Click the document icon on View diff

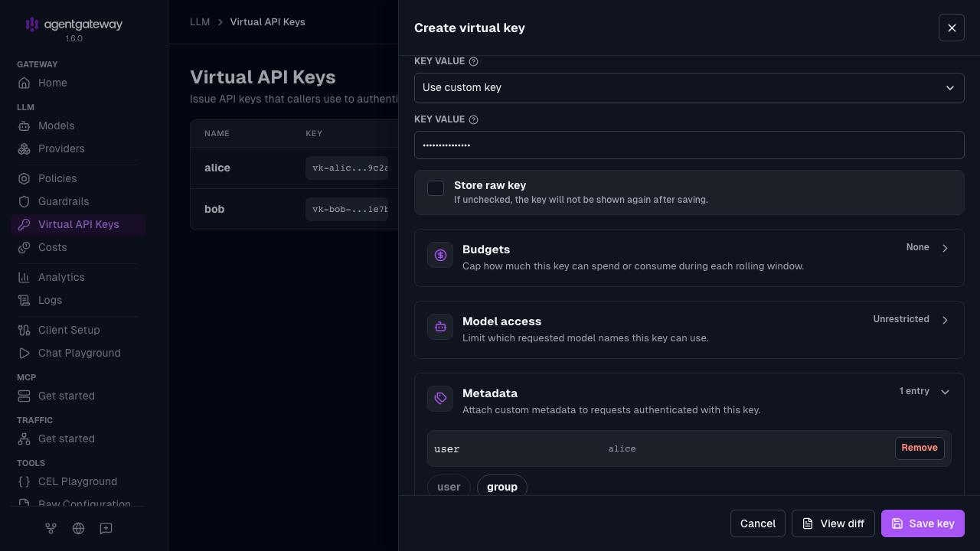coord(808,523)
